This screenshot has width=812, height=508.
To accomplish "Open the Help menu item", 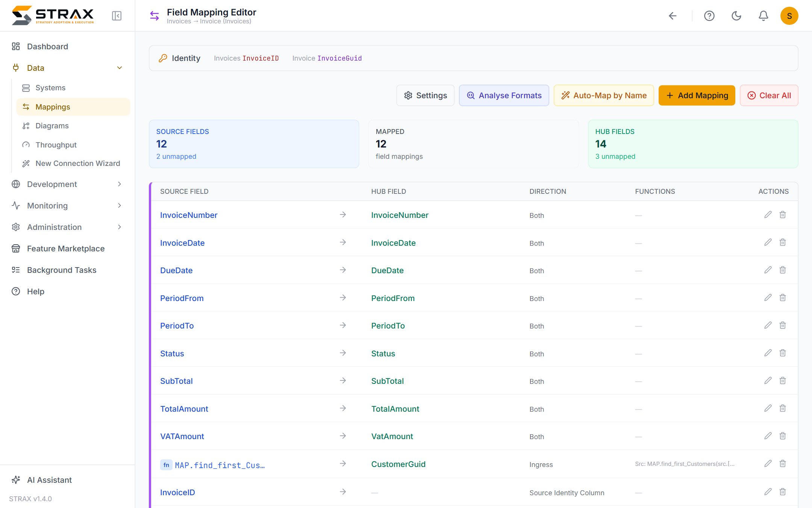I will coord(68,291).
